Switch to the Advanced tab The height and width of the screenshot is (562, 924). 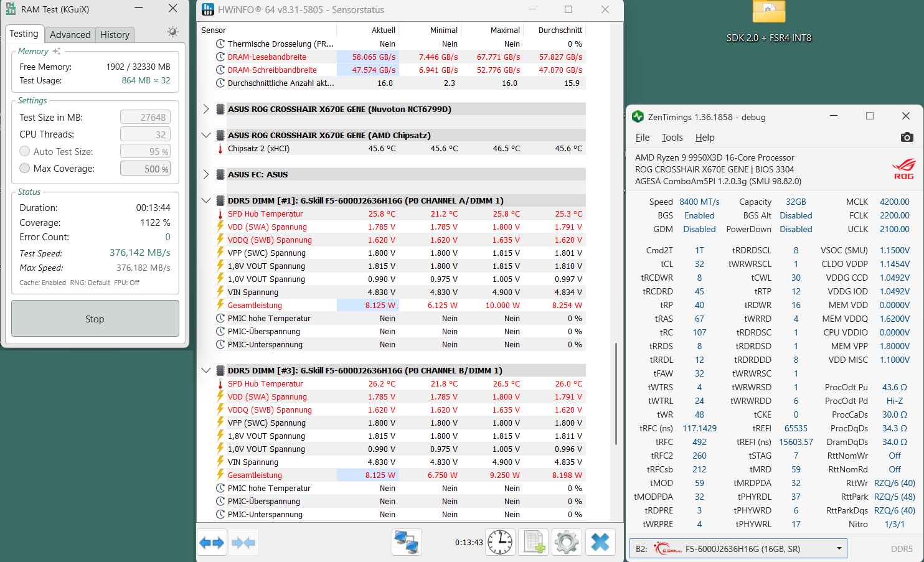click(70, 35)
